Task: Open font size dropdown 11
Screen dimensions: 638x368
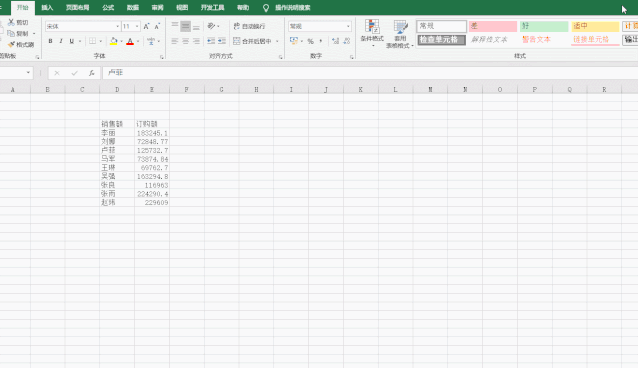Action: [x=137, y=26]
